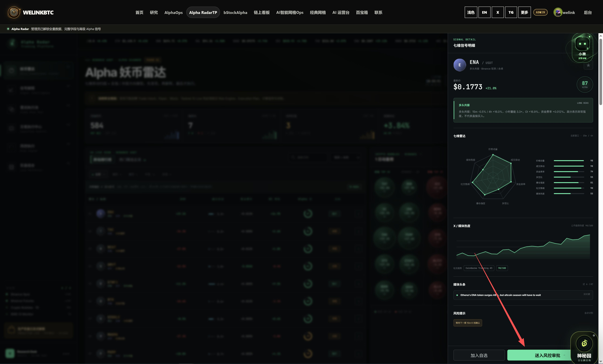The height and width of the screenshot is (364, 603).
Task: Click the 多头共振 signal card title
Action: click(x=464, y=105)
